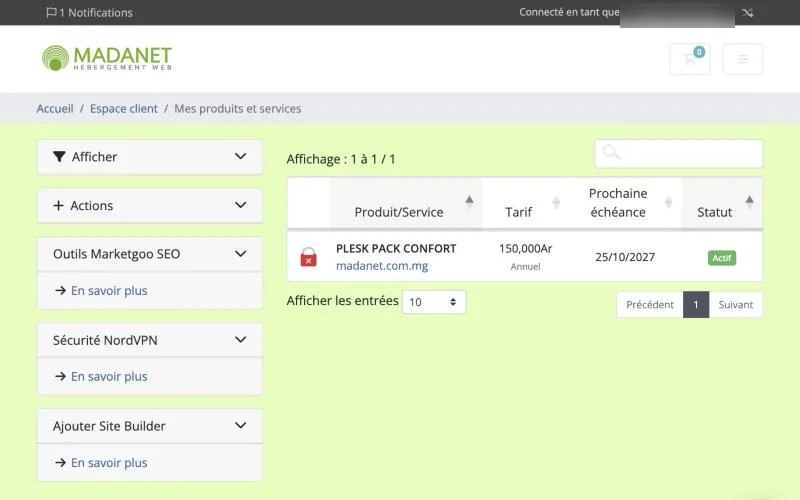
Task: Expand the Actions panel chevron
Action: coord(240,205)
